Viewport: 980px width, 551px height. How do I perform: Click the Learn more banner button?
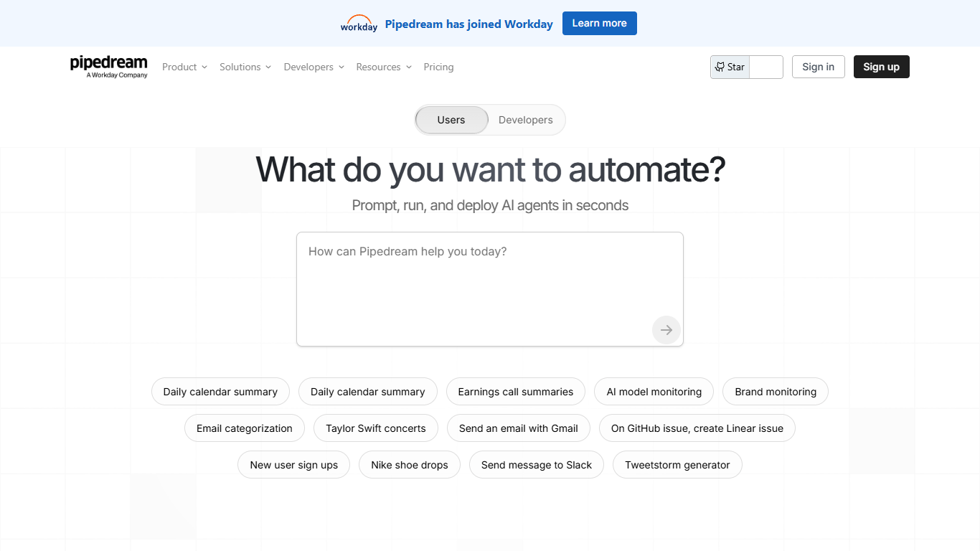[x=599, y=23]
